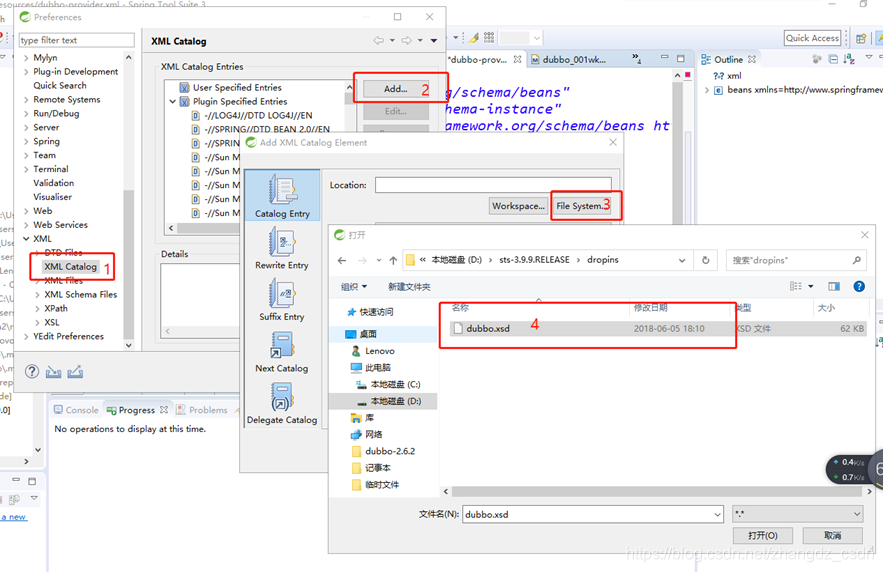Viewport: 883px width, 572px height.
Task: Refresh the dropins folder listing
Action: tap(706, 260)
